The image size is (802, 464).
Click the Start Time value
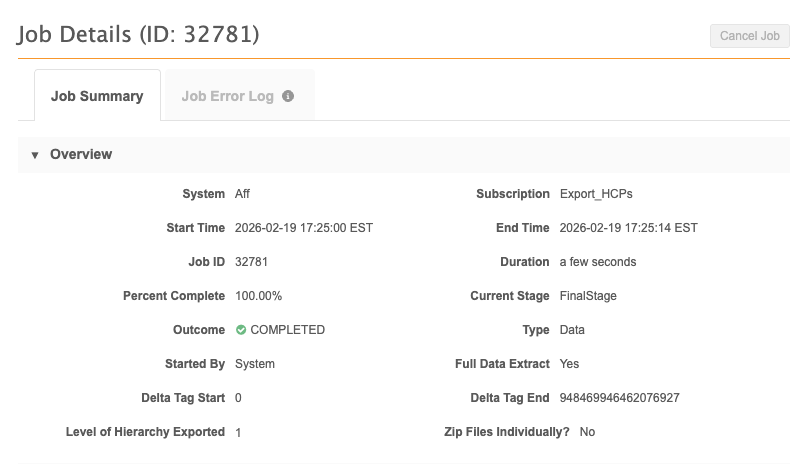304,228
